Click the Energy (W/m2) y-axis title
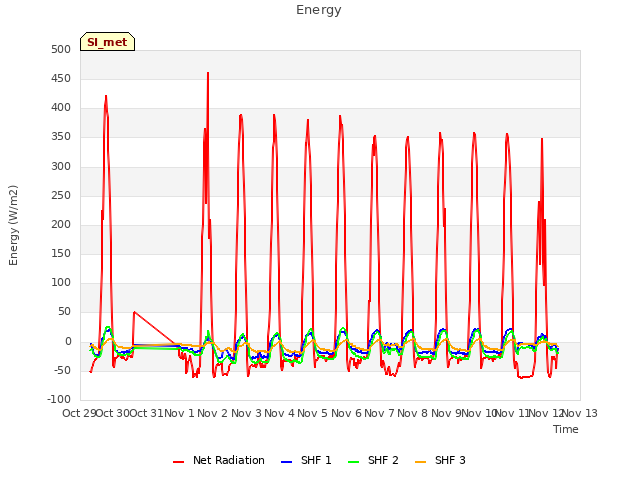Screen dimensions: 640x480 point(13,225)
